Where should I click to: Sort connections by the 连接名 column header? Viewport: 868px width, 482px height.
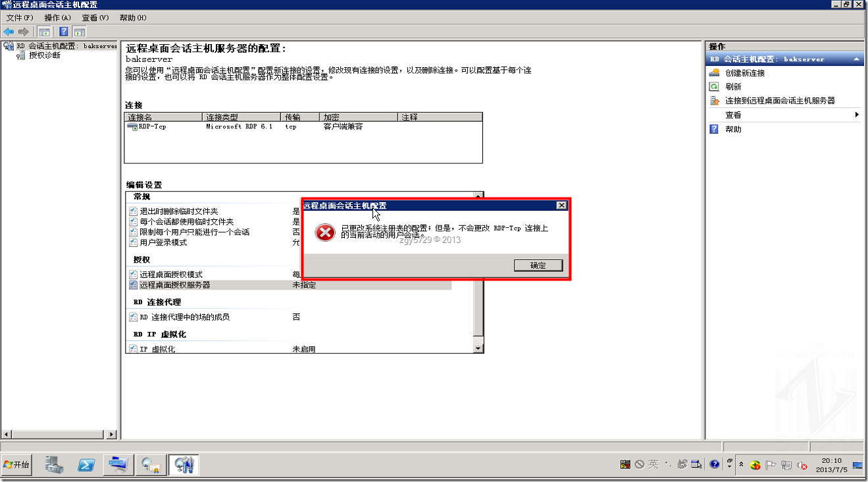[163, 117]
